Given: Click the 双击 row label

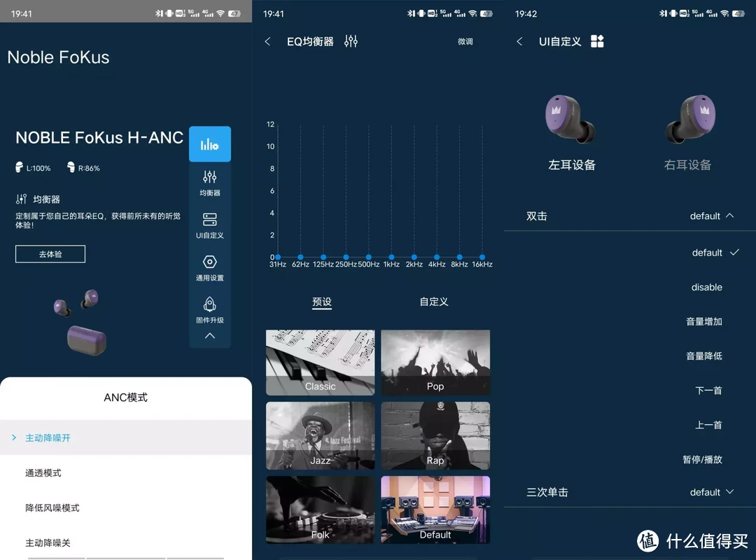Looking at the screenshot, I should click(537, 216).
